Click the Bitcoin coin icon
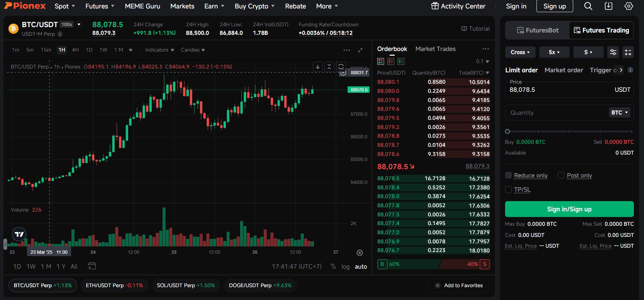Viewport: 644px width, 300px height. (13, 29)
